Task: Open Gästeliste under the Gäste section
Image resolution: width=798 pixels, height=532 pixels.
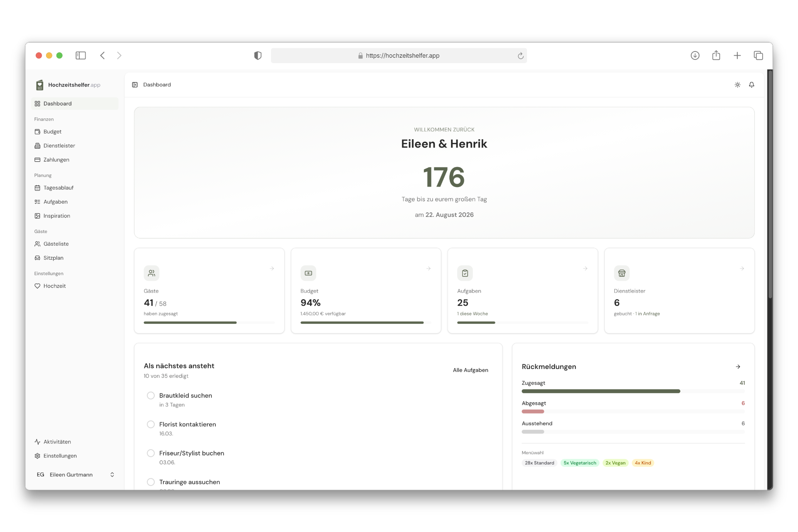Action: [57, 244]
